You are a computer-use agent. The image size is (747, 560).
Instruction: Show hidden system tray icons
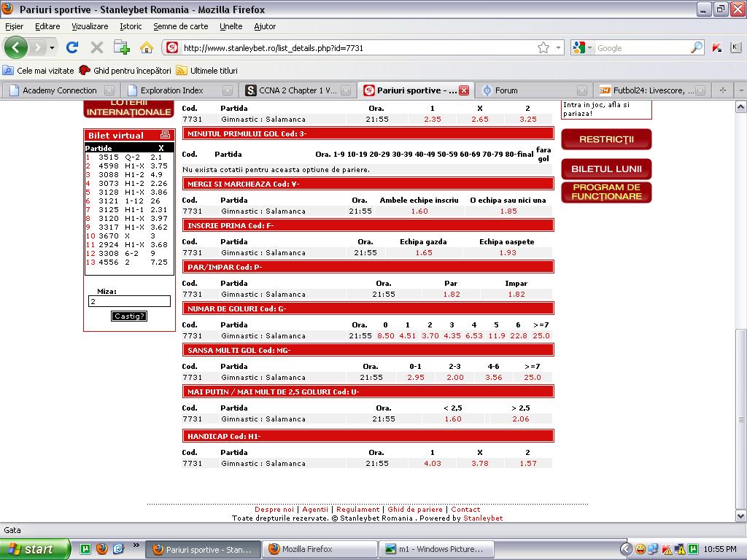pos(626,549)
